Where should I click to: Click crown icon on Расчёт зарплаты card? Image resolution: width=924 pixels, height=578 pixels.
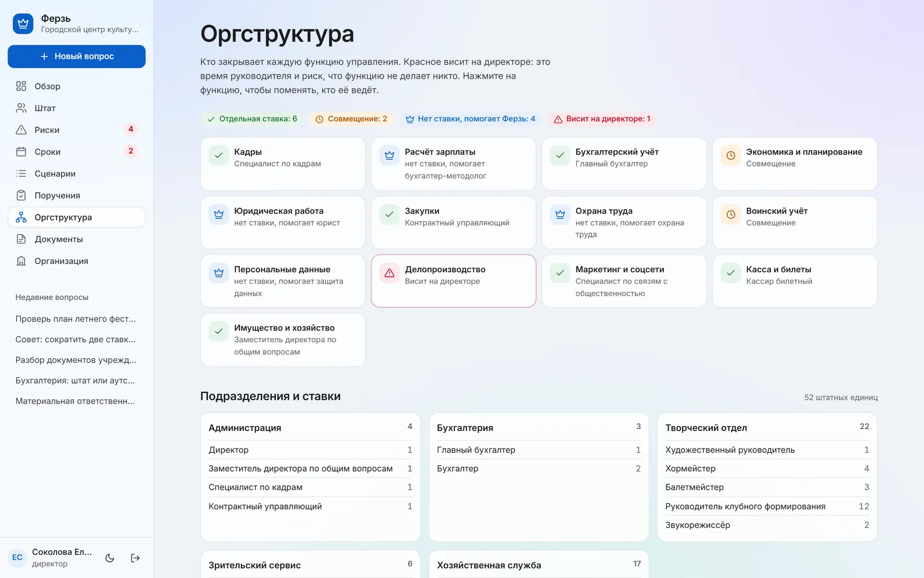tap(389, 155)
